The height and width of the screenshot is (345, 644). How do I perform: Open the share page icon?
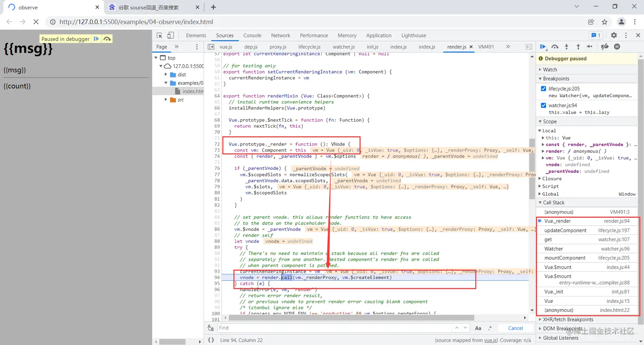(591, 22)
